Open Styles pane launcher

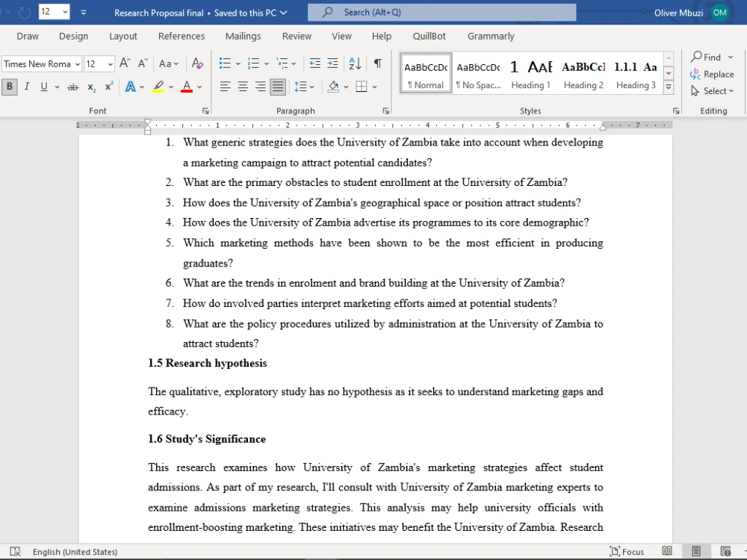[x=675, y=111]
